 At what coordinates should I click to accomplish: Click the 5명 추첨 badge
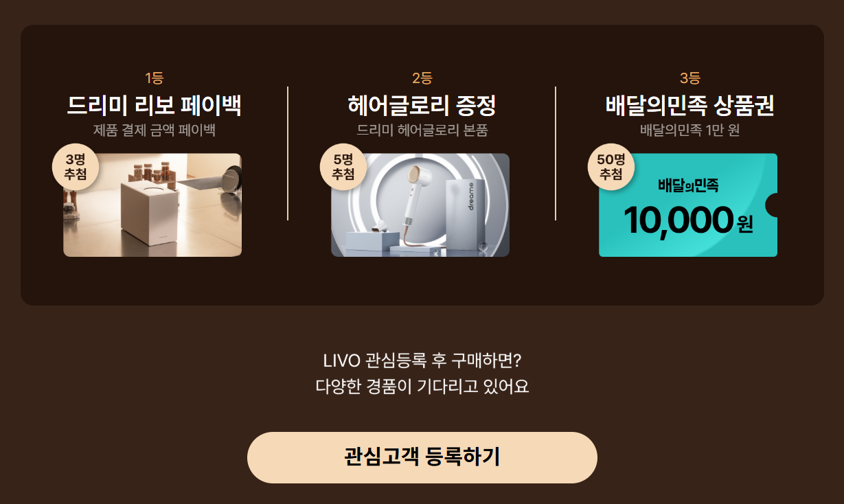(x=343, y=167)
